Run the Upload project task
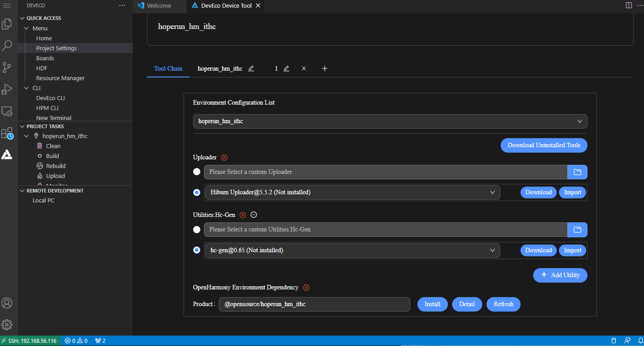The image size is (644, 346). 55,176
